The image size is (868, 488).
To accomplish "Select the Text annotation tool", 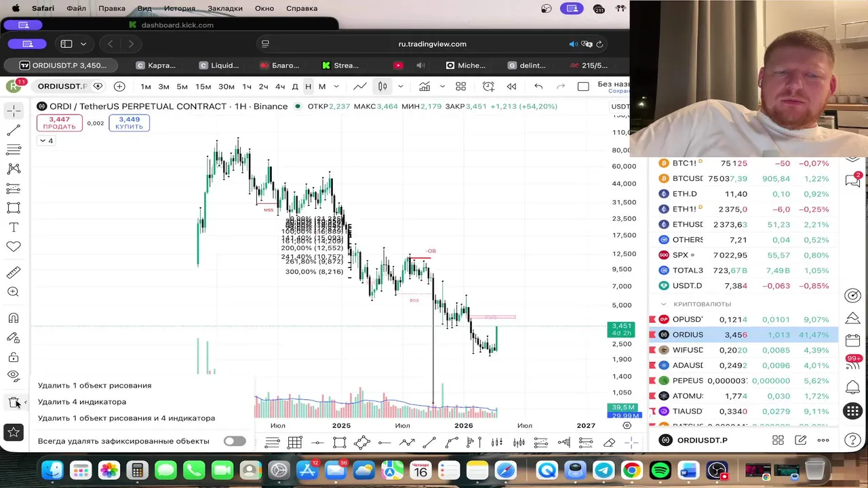I will click(14, 228).
